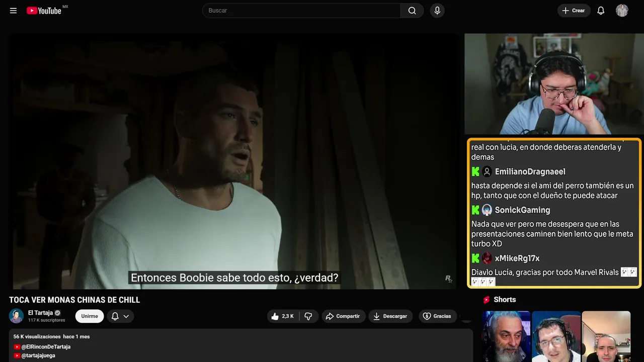
Task: Expand channel notification bell dropdown
Action: [120, 316]
